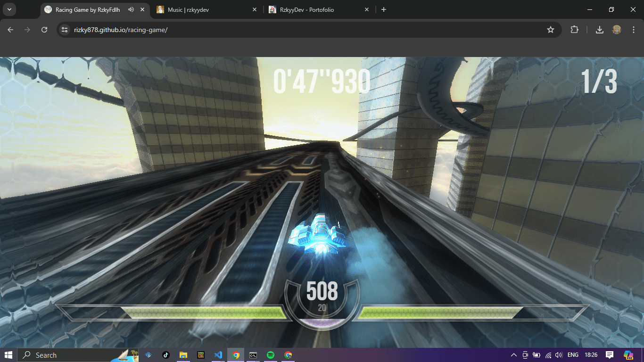Open Visual Studio Code from the taskbar
644x362 pixels.
click(x=218, y=355)
